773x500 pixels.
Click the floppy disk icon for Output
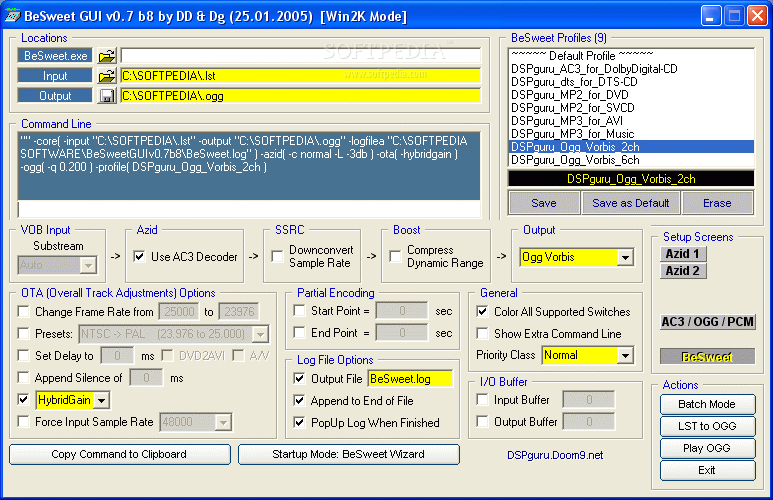106,96
